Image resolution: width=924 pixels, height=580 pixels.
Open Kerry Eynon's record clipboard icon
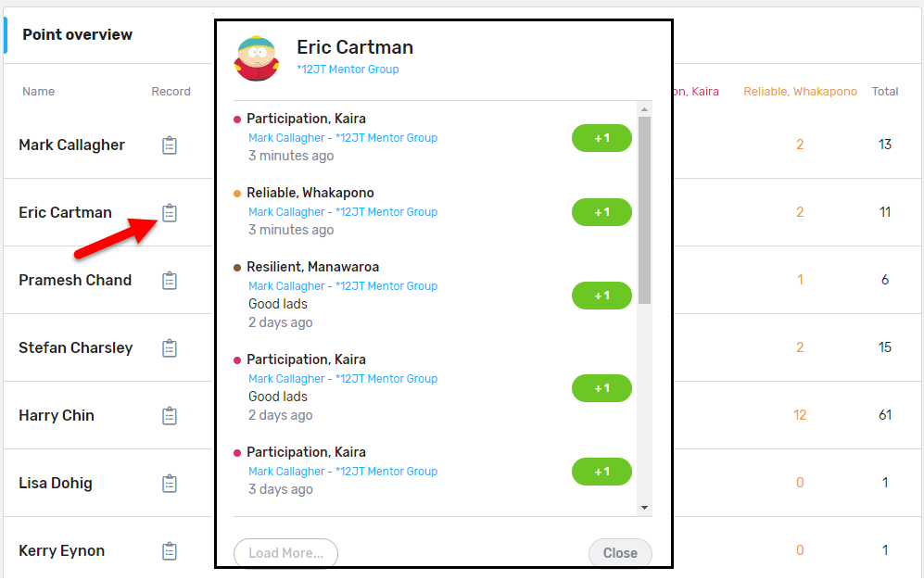click(x=169, y=551)
